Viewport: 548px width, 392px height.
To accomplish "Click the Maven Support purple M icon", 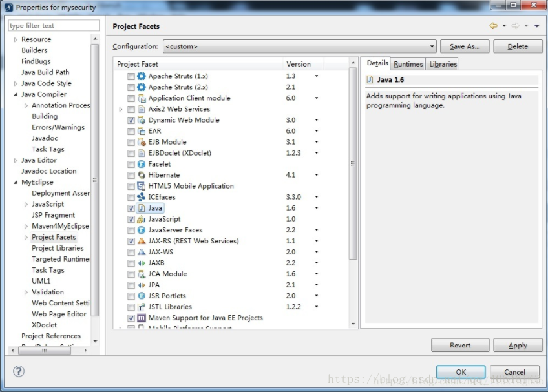I will click(x=141, y=318).
